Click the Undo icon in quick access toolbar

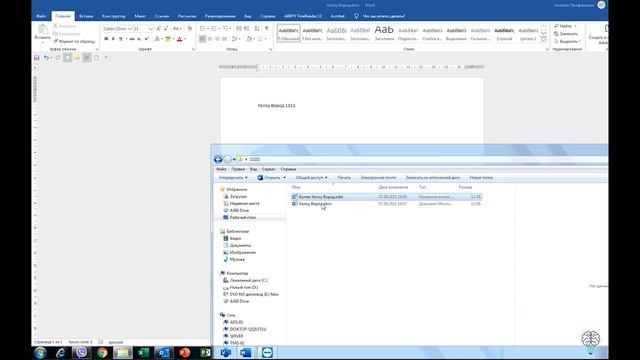[x=46, y=58]
